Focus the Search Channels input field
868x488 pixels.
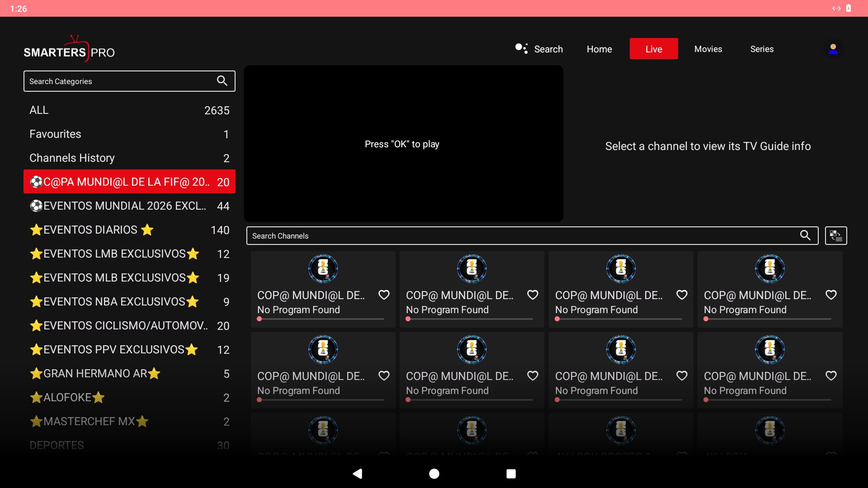532,235
